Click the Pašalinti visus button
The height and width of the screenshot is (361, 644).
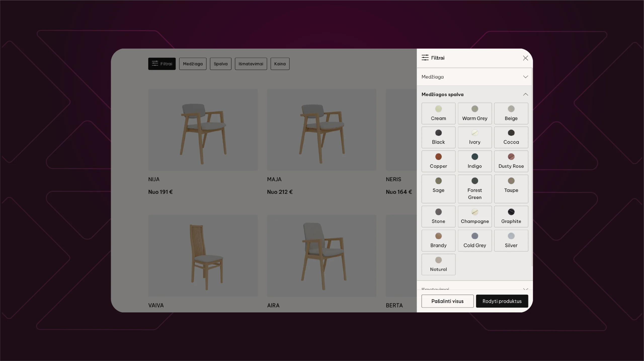[447, 301]
